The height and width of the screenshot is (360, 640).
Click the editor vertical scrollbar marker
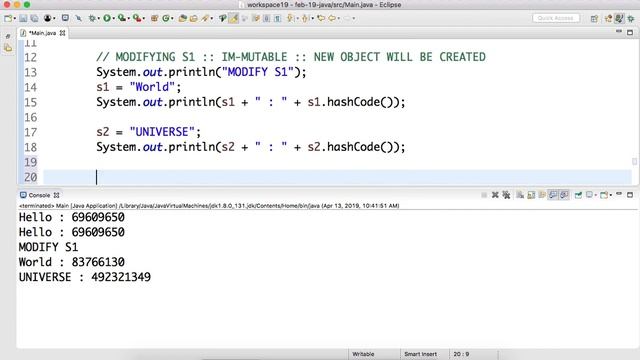(x=634, y=161)
